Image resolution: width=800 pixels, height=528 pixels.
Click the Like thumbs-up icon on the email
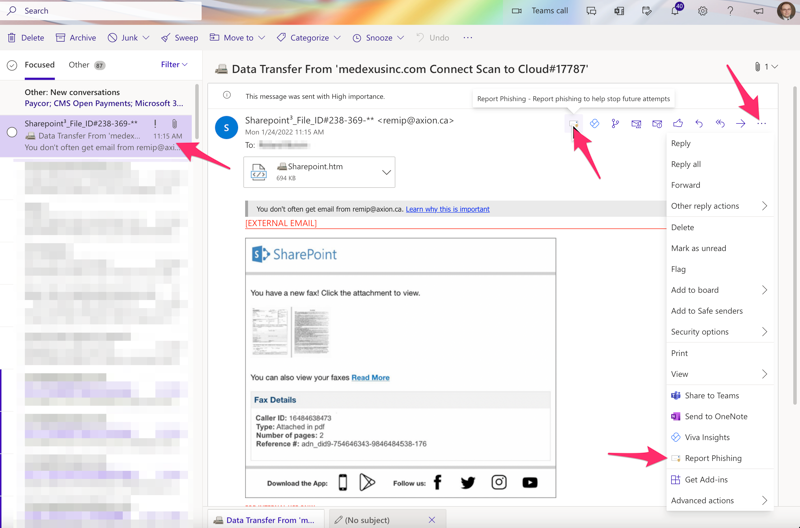[x=678, y=124]
